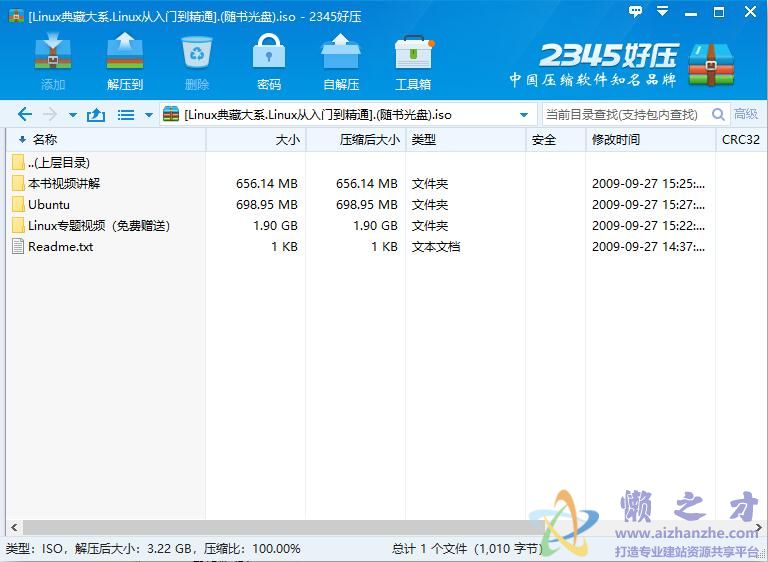Screen dimensions: 768x562
Task: Click the 本书视频讲解 folder icon
Action: coord(18,183)
